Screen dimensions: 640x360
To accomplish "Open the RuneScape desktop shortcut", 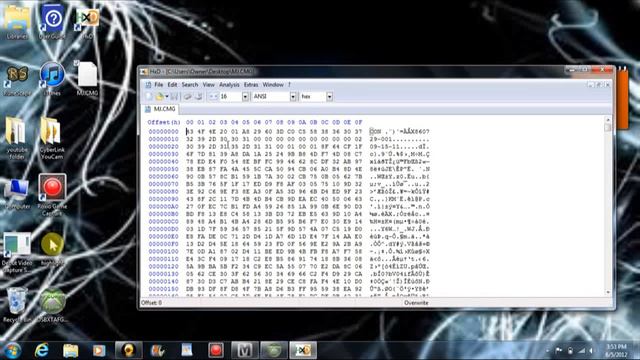I will [x=17, y=80].
